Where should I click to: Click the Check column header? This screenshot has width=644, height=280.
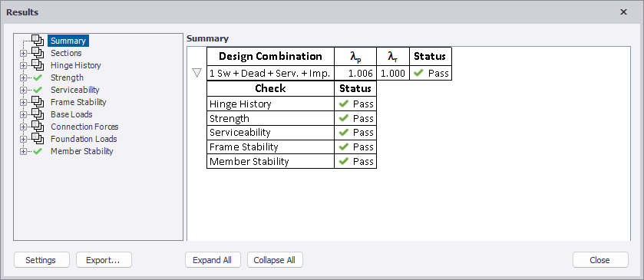click(270, 88)
